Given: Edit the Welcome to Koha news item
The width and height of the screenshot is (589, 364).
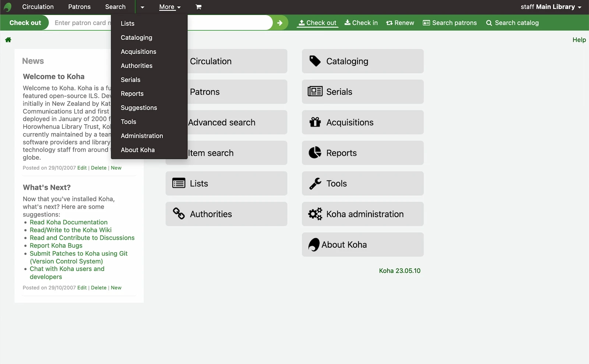Looking at the screenshot, I should click(x=82, y=168).
